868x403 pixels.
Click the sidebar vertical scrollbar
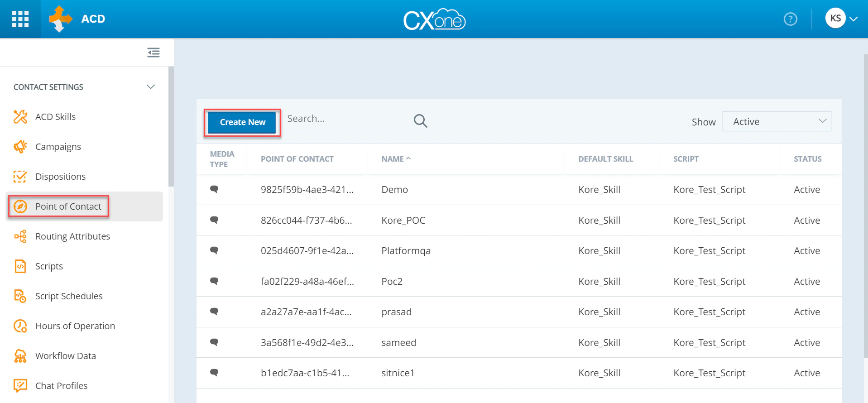171,127
